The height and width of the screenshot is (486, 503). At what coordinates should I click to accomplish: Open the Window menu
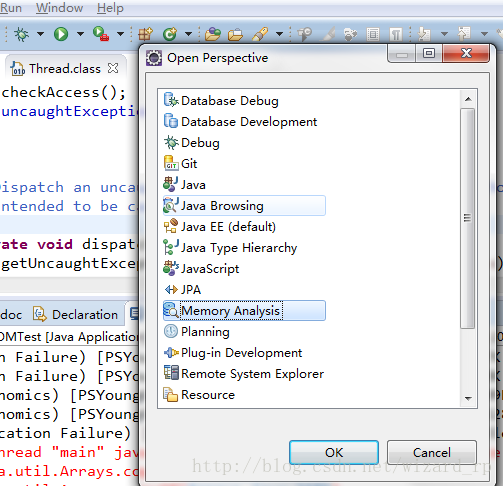click(x=59, y=8)
